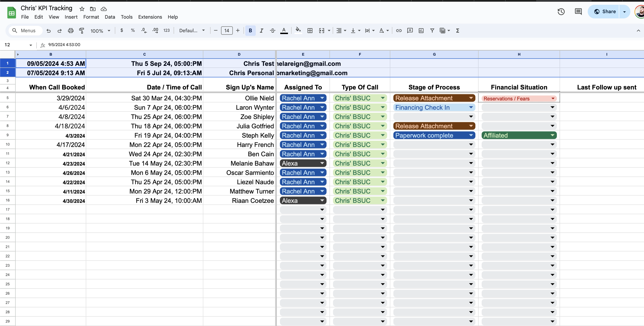Open the Tools menu
Screen dimensions: 644x326
click(127, 17)
